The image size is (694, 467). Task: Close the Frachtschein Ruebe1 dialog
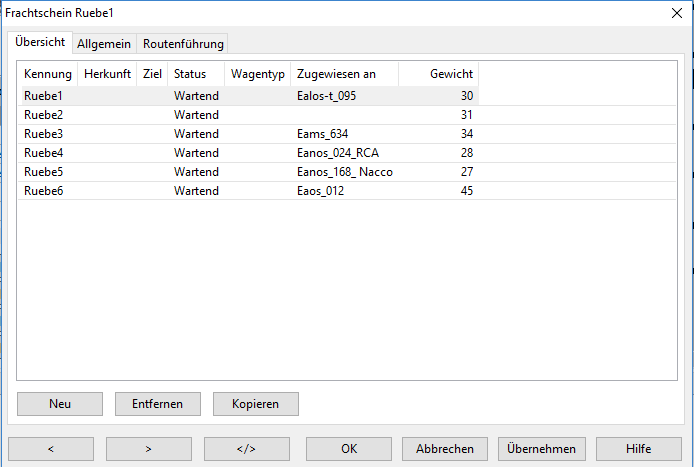676,12
